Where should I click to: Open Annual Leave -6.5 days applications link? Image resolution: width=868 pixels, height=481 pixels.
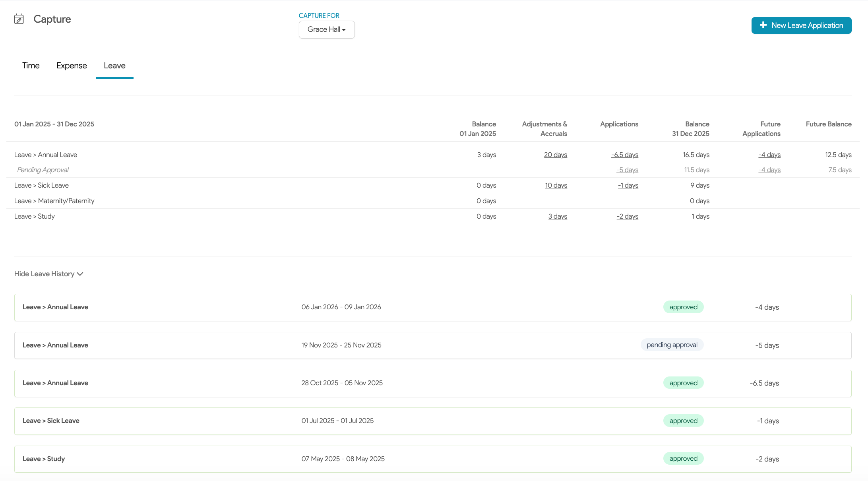tap(624, 155)
